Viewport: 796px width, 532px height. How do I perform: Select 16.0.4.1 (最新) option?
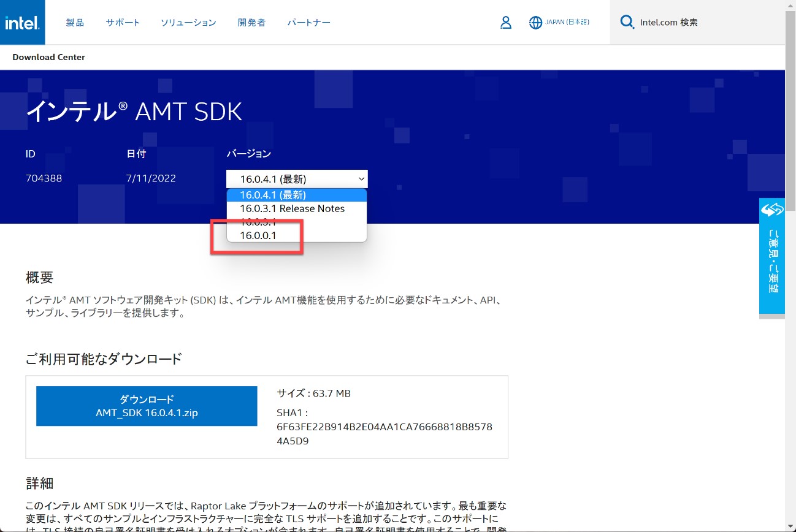click(297, 195)
